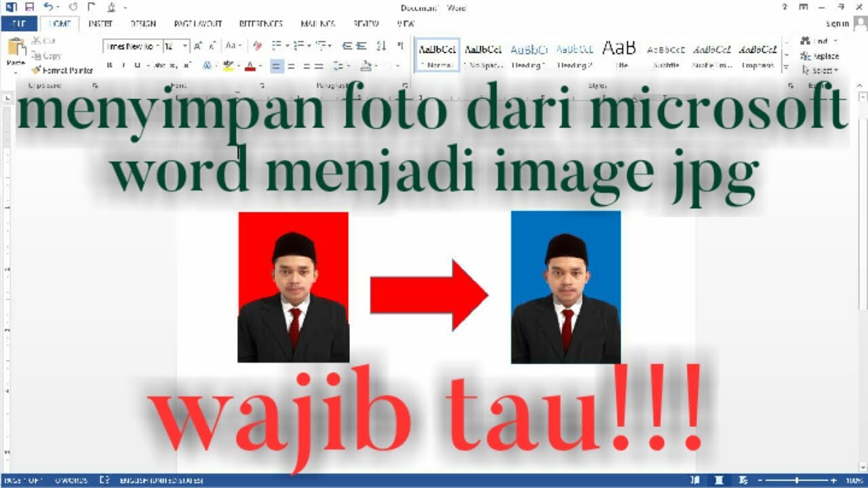Click the Paste button
The height and width of the screenshot is (488, 868).
[x=16, y=54]
